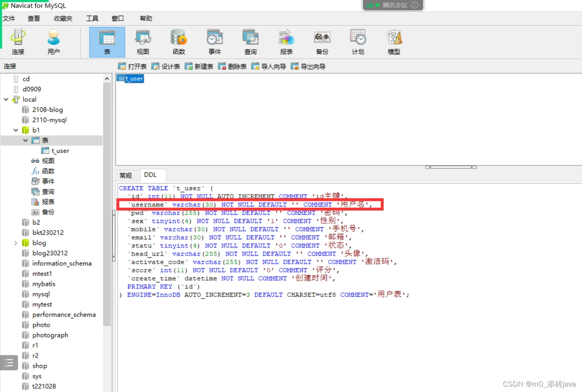The width and height of the screenshot is (582, 392).
Task: Select 报表 node under b1
Action: [x=43, y=202]
